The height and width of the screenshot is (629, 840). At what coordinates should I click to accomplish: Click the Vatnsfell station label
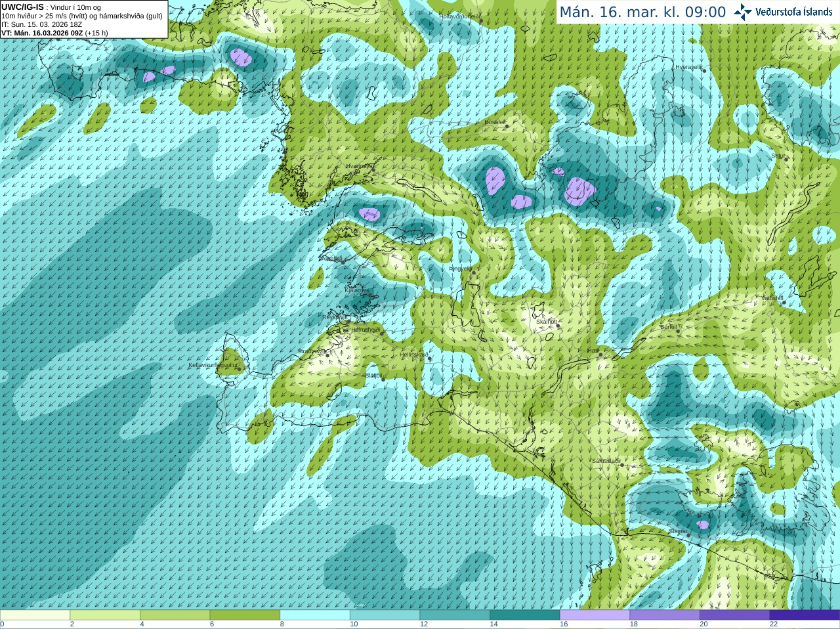(x=772, y=298)
